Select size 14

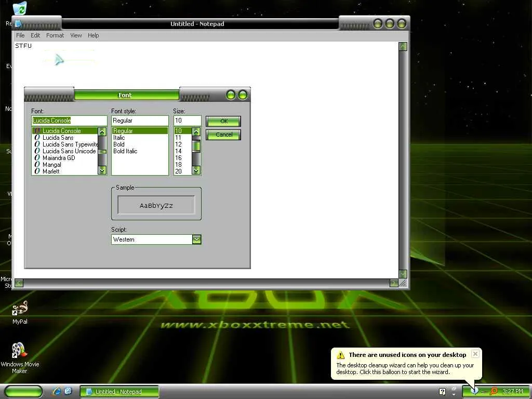click(183, 151)
